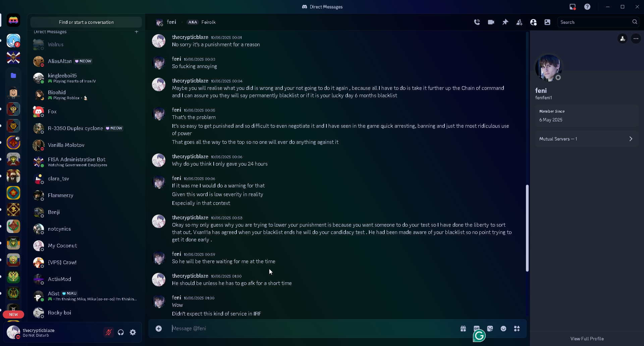Click the chat scrollbar thumb

(x=527, y=228)
